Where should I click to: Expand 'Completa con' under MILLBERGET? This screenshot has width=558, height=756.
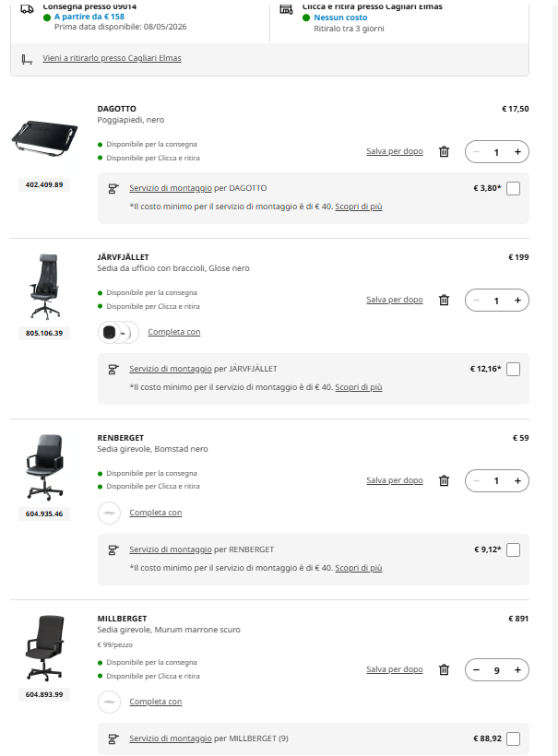tap(155, 702)
